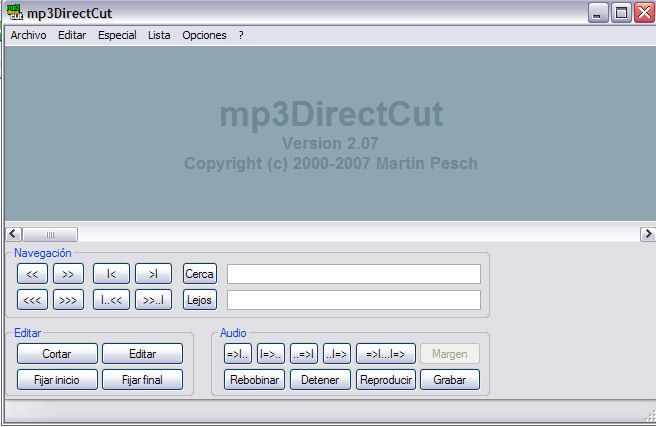
Task: Click the ..=>| audio preview button
Action: click(x=304, y=354)
